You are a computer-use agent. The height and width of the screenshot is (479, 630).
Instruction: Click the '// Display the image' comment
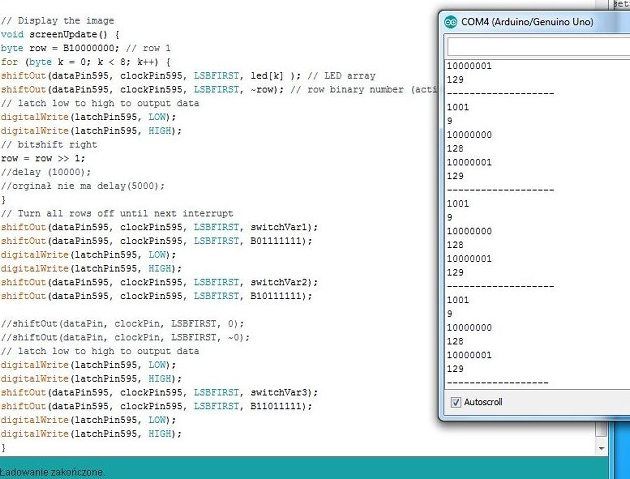(57, 20)
